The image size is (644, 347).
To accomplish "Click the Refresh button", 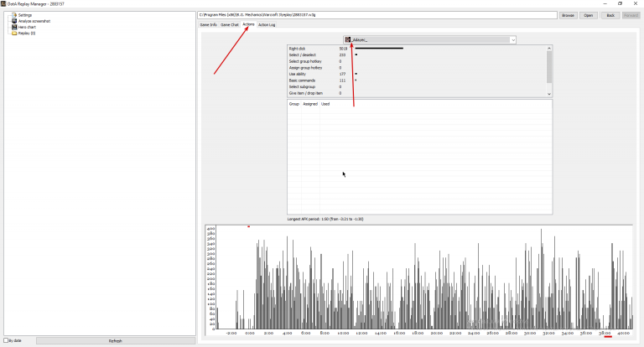I will tap(116, 341).
